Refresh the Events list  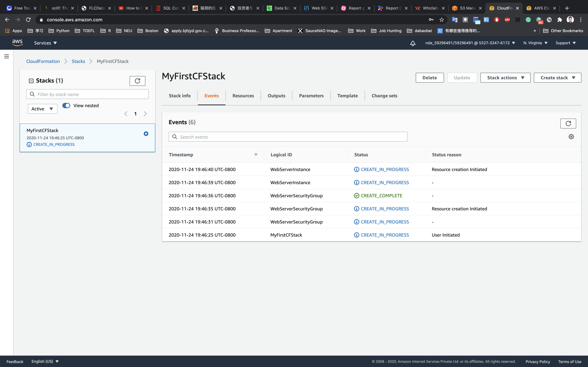[568, 124]
